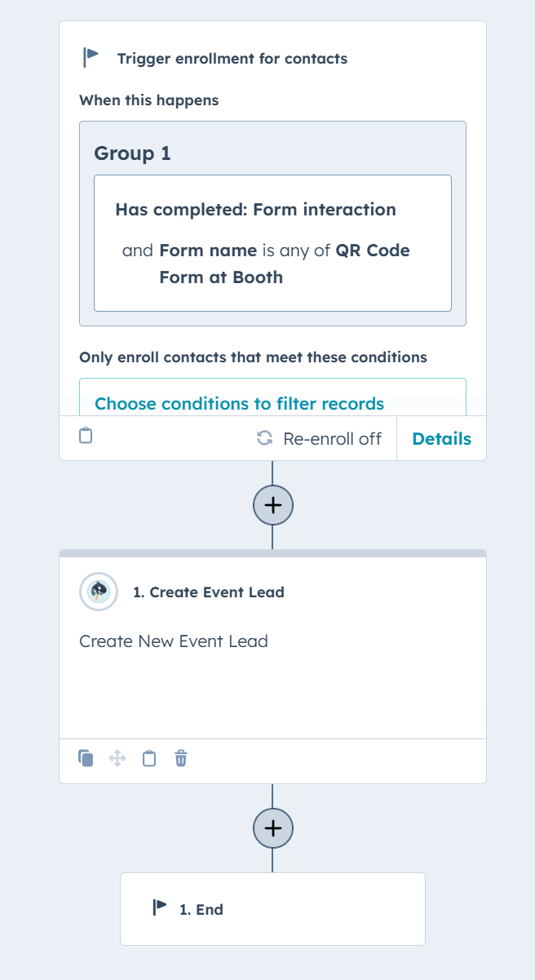The image size is (535, 980).
Task: Click the flag icon beside Trigger enrollment
Action: [x=91, y=58]
